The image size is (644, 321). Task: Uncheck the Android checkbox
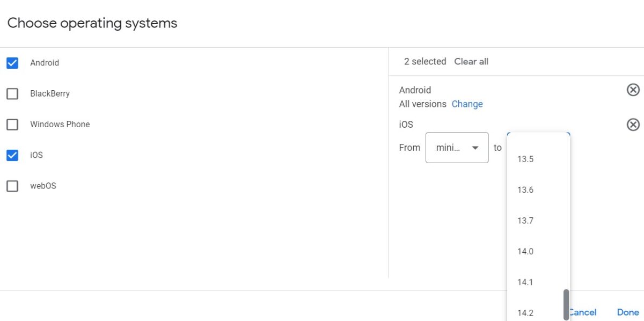12,63
